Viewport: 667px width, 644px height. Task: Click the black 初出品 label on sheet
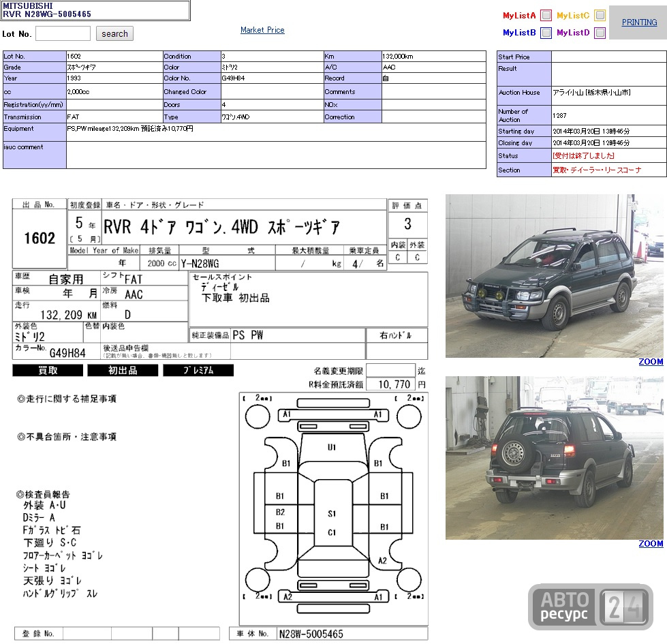123,371
